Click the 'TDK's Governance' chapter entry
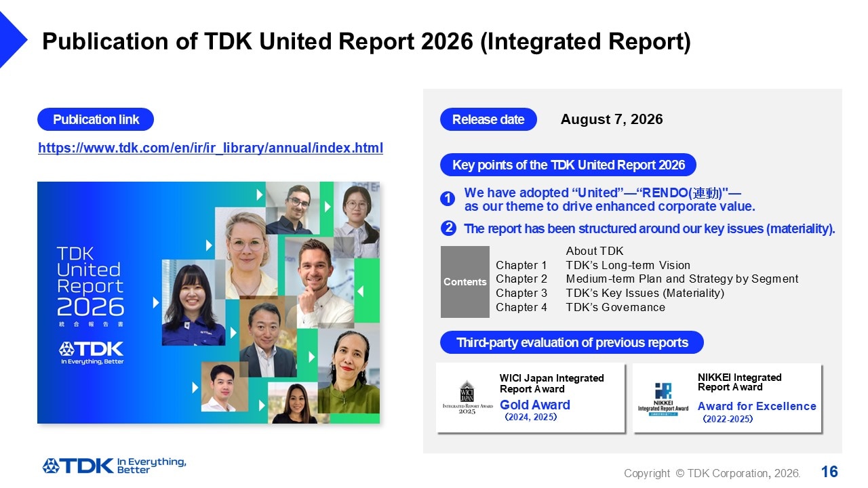868x488 pixels. [616, 307]
